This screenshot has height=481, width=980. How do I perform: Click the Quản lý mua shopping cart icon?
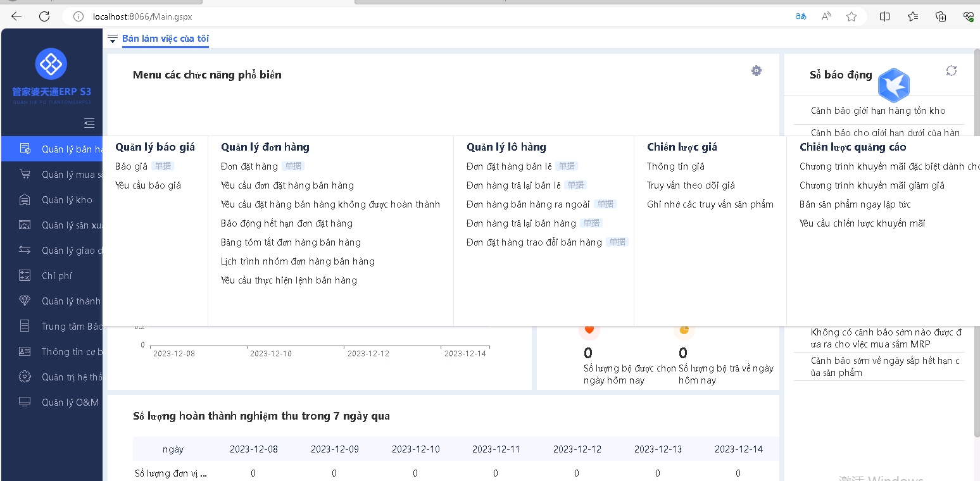click(25, 174)
